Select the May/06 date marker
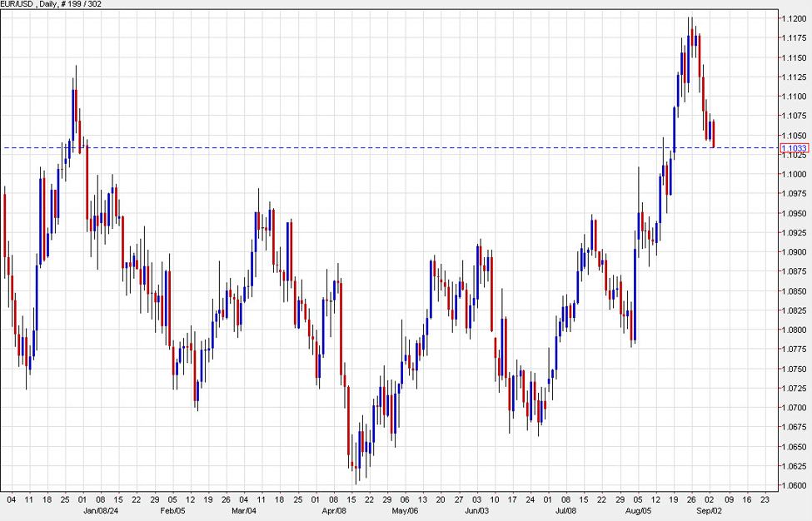812x521 pixels. click(404, 512)
